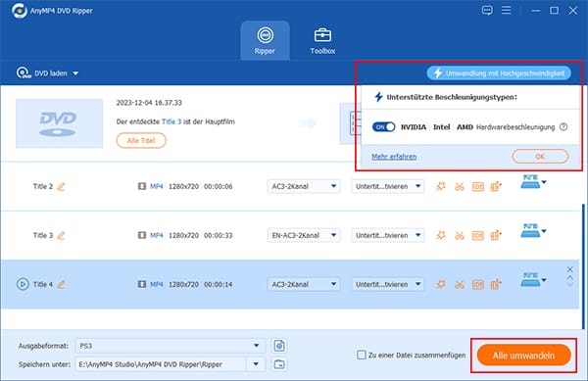Click the enhance video icon for Title 3

[496, 235]
